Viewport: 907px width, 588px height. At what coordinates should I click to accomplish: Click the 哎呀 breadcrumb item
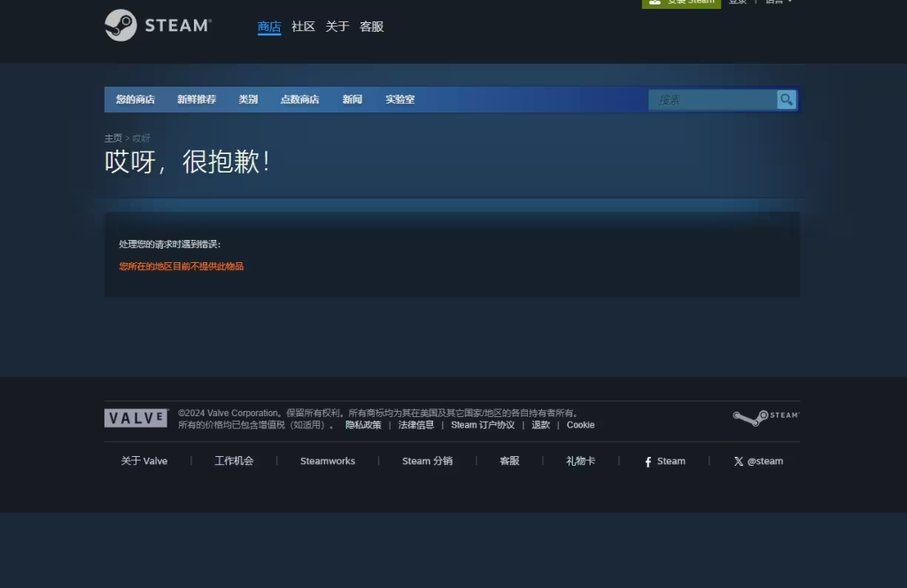[141, 138]
